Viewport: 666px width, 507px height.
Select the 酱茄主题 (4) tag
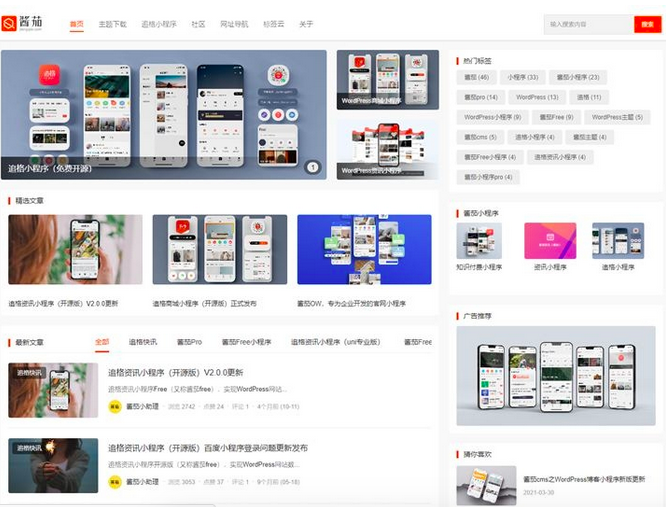pos(590,137)
